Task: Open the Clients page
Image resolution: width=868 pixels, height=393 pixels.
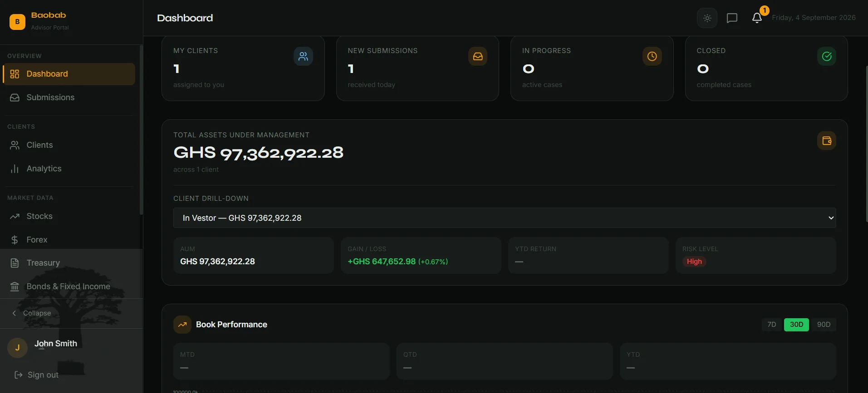Action: pyautogui.click(x=69, y=145)
